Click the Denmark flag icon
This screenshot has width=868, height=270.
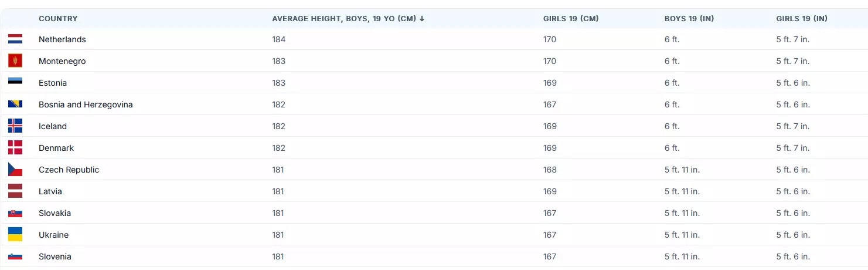click(15, 148)
